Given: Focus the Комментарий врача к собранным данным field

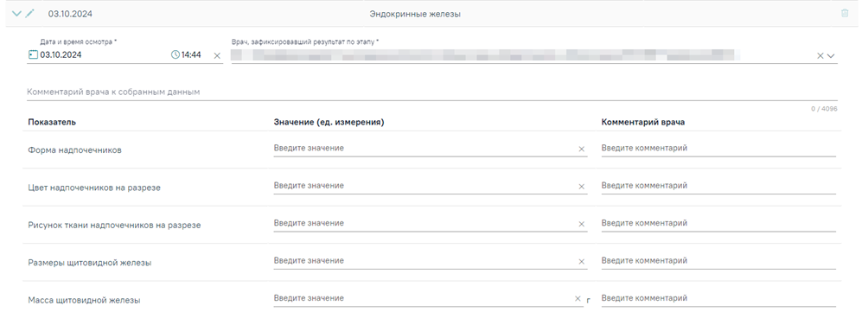Looking at the screenshot, I should 431,92.
